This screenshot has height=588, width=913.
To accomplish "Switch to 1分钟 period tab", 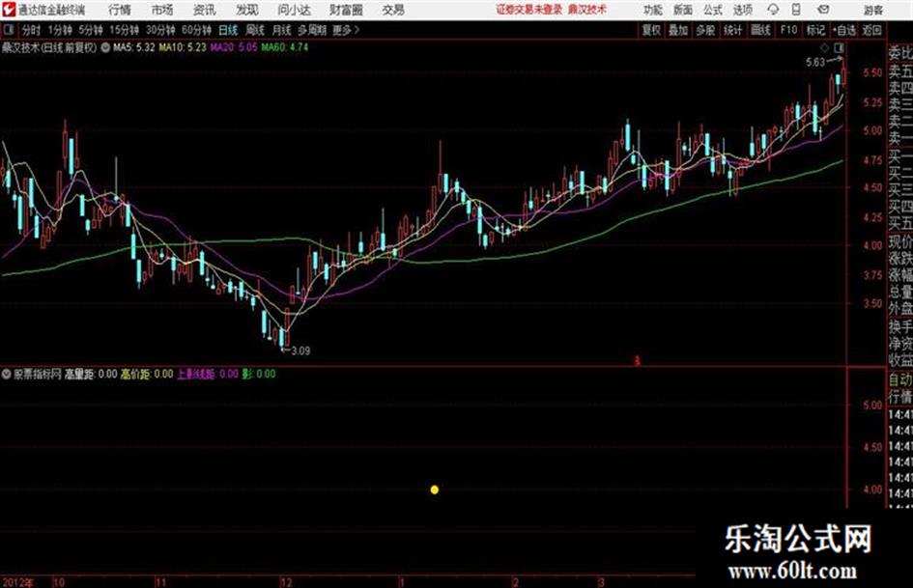I will (60, 30).
